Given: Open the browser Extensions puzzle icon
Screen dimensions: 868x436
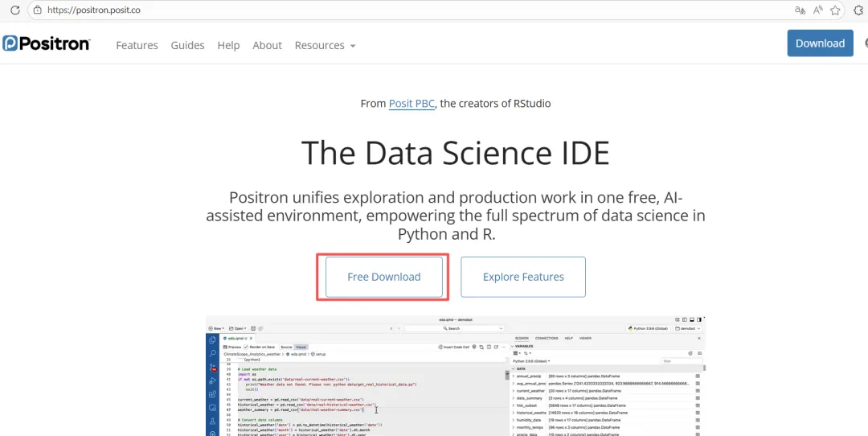Looking at the screenshot, I should (860, 10).
